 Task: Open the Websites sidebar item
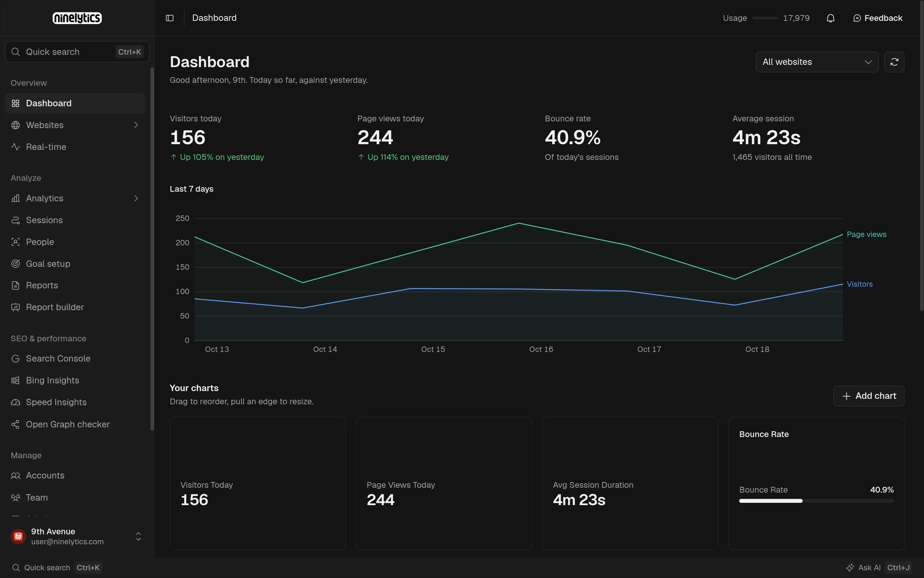[75, 125]
